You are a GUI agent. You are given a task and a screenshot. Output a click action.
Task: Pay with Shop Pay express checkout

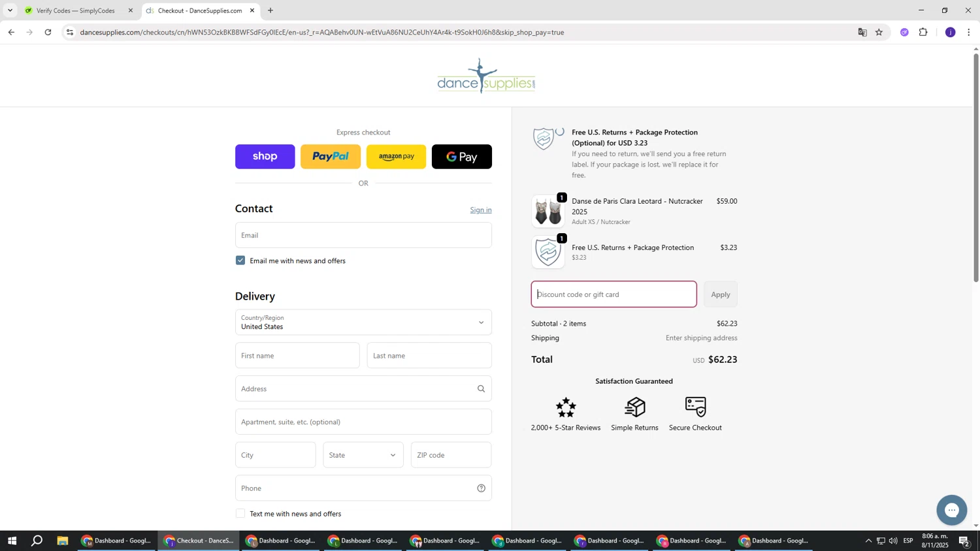pos(265,157)
